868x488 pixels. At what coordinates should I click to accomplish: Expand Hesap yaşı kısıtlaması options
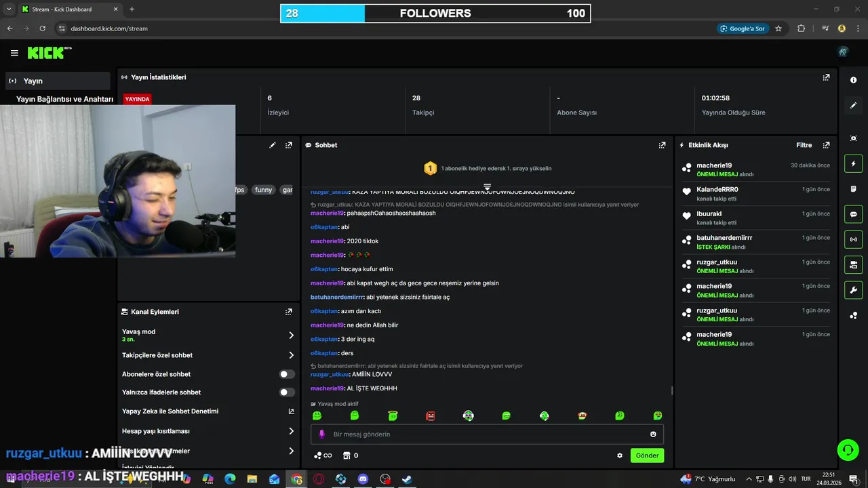(291, 431)
